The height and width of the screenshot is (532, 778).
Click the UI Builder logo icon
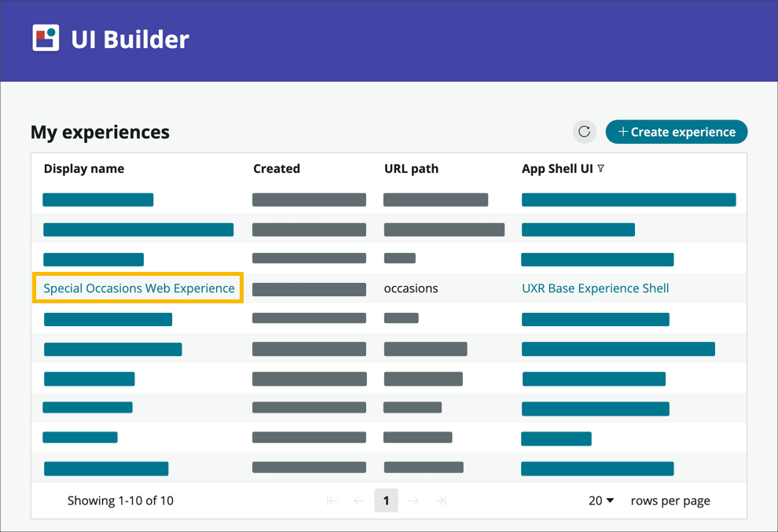click(46, 37)
